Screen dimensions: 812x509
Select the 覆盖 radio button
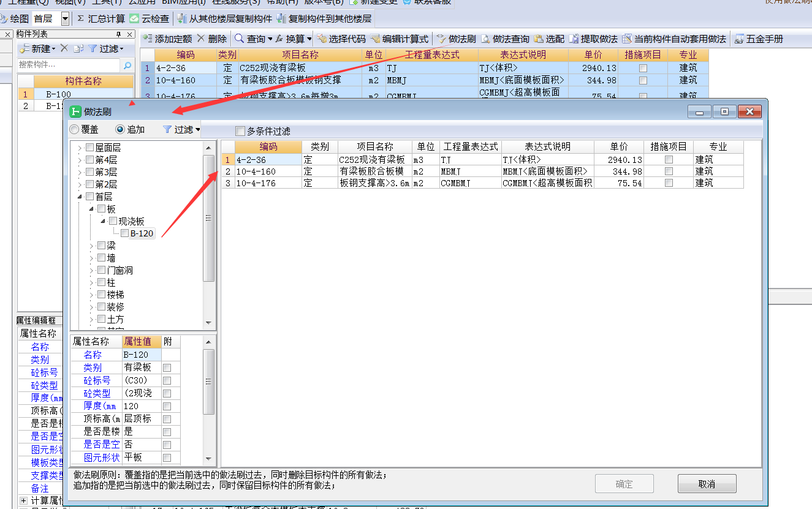[74, 129]
